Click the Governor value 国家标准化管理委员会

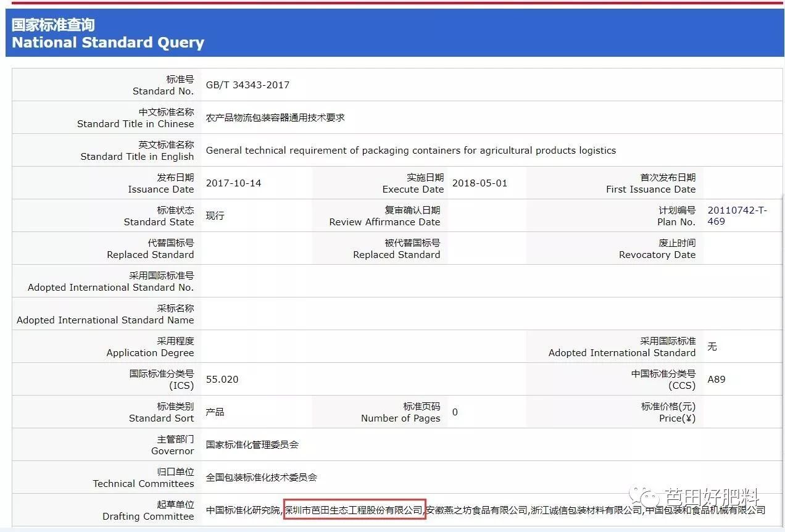[252, 444]
